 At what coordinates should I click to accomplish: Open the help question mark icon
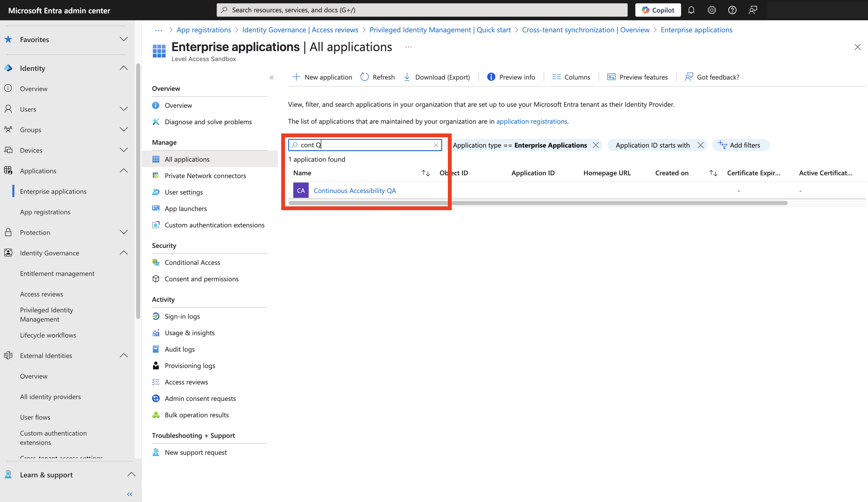(732, 10)
